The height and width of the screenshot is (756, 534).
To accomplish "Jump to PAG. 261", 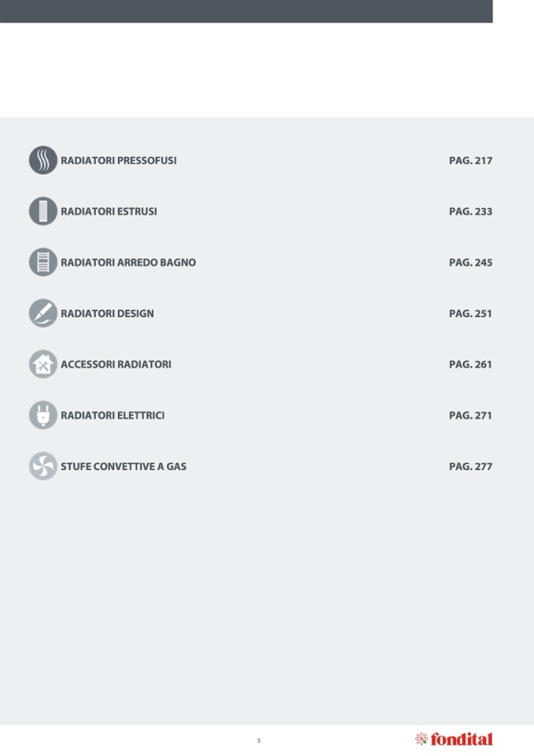I will pyautogui.click(x=470, y=364).
